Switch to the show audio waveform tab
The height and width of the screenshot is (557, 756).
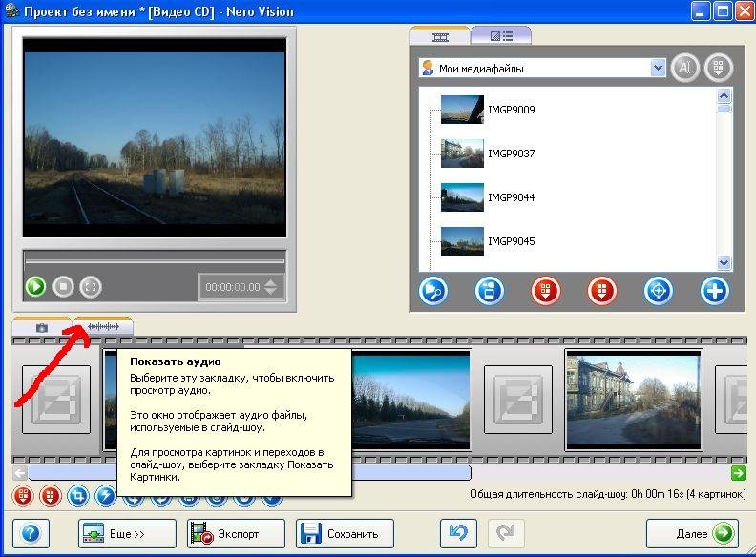pyautogui.click(x=103, y=327)
